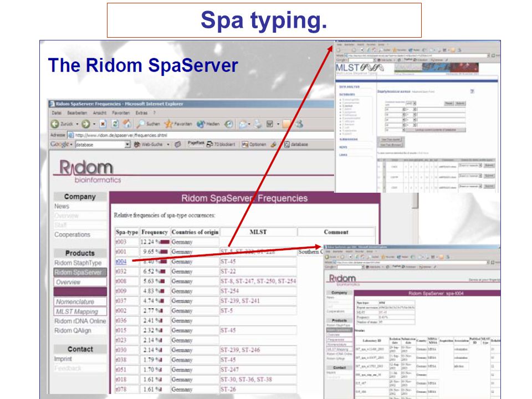
Task: Print the page with the printer icon
Action: click(x=258, y=125)
